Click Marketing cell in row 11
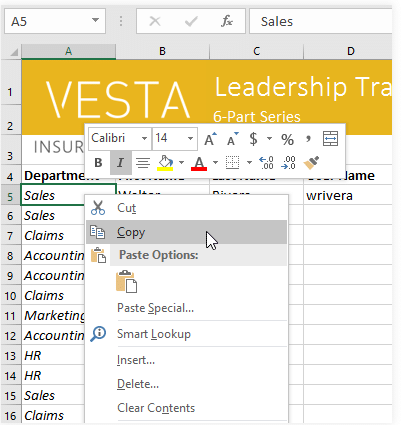 coord(53,315)
